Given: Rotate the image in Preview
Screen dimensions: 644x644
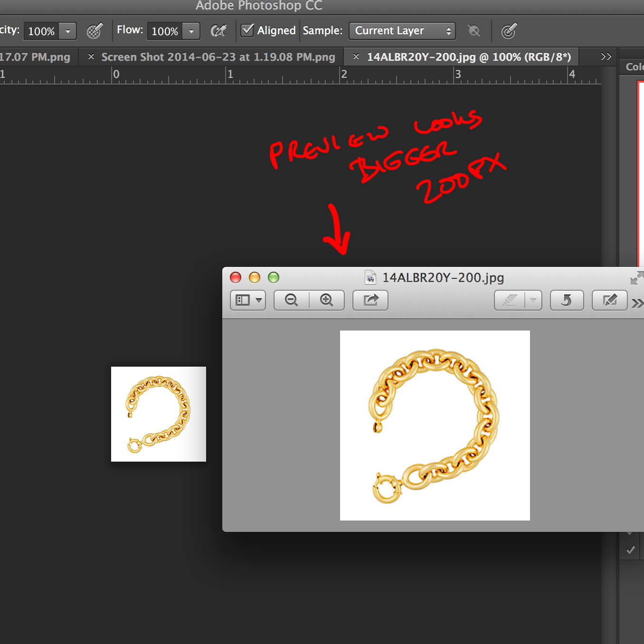Looking at the screenshot, I should click(x=567, y=300).
